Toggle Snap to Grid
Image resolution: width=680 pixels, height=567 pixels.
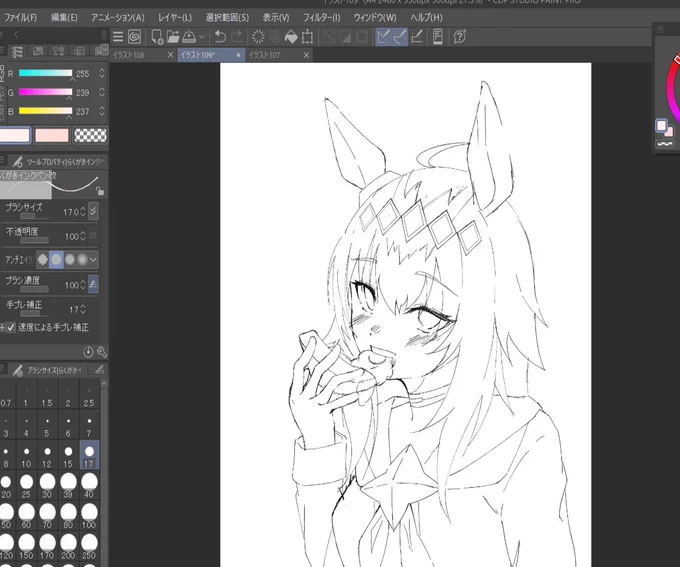tap(417, 37)
